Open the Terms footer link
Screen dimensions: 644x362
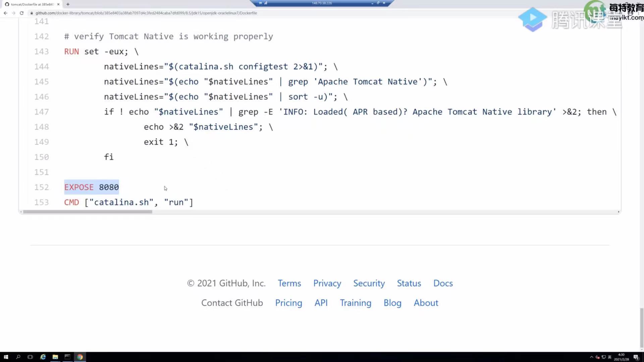(x=289, y=283)
